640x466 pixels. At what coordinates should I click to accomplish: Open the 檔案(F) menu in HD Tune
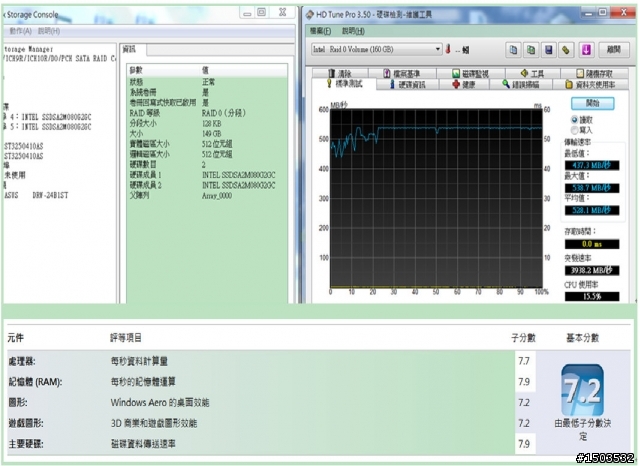320,31
